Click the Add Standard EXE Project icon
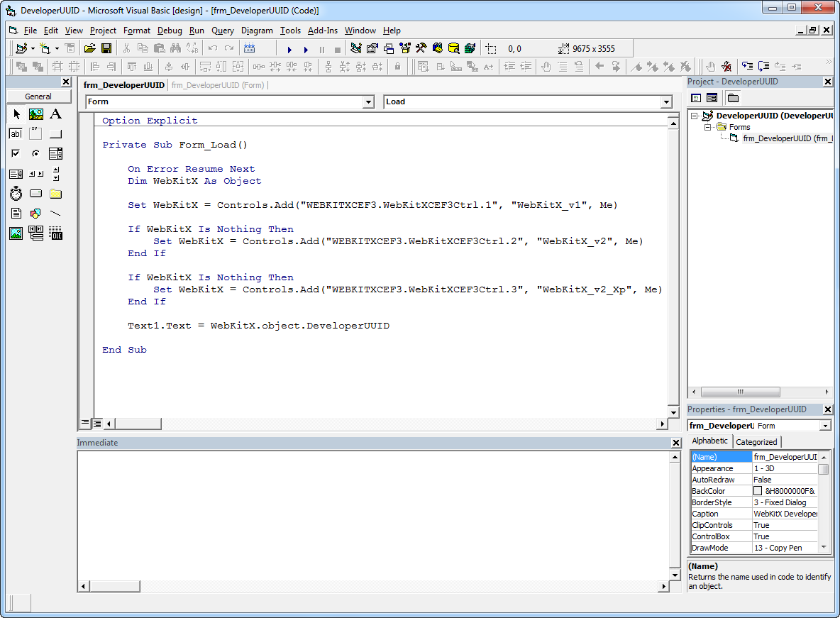 [x=21, y=49]
